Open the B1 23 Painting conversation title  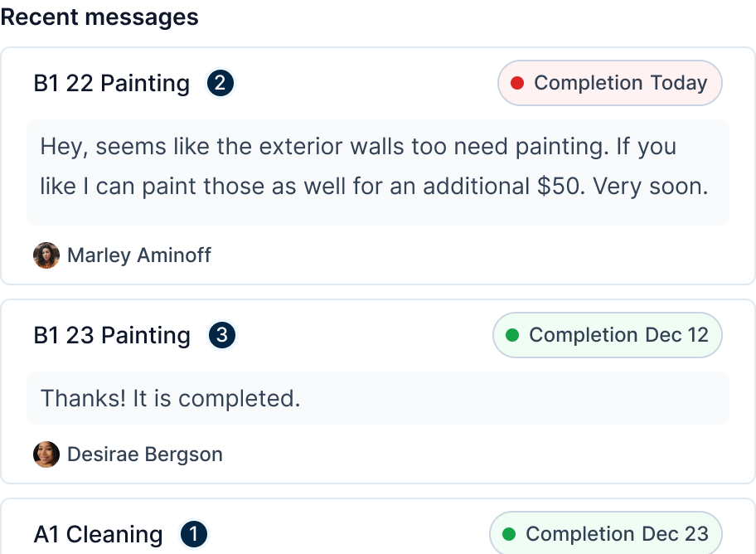coord(111,335)
